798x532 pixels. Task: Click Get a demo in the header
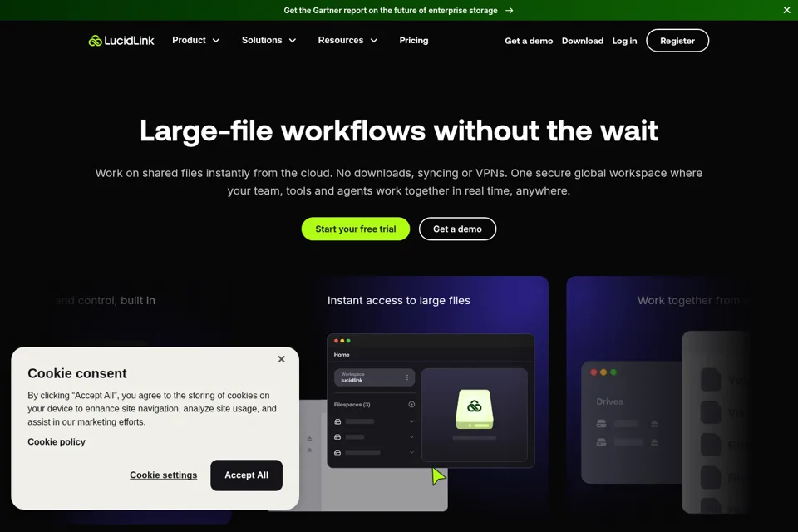pos(529,41)
